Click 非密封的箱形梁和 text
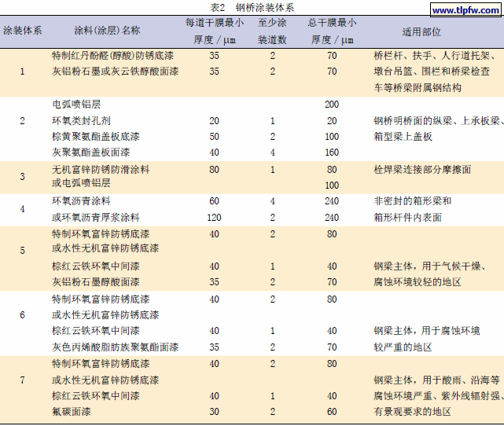504x426 pixels. 412,201
